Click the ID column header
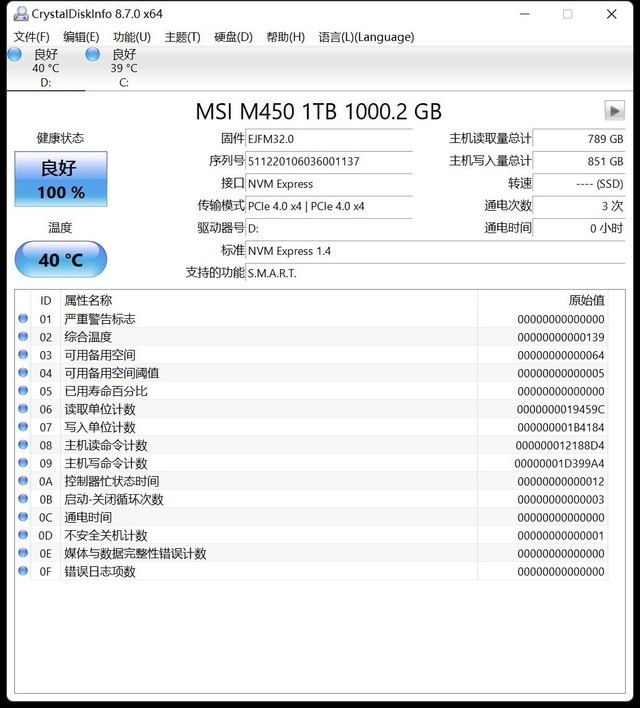Viewport: 640px width, 708px height. 46,301
